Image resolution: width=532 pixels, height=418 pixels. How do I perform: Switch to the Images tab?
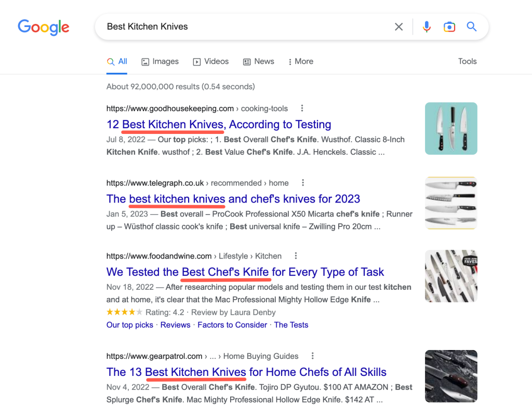point(160,61)
